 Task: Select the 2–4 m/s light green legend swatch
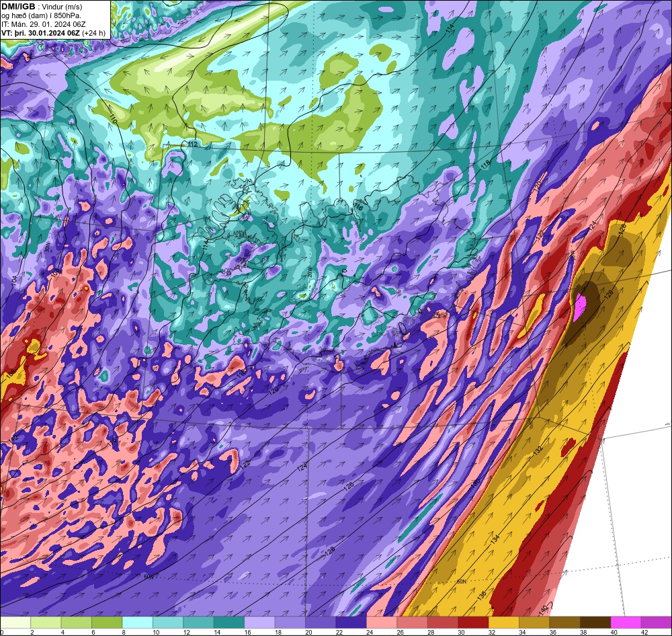pos(46,623)
